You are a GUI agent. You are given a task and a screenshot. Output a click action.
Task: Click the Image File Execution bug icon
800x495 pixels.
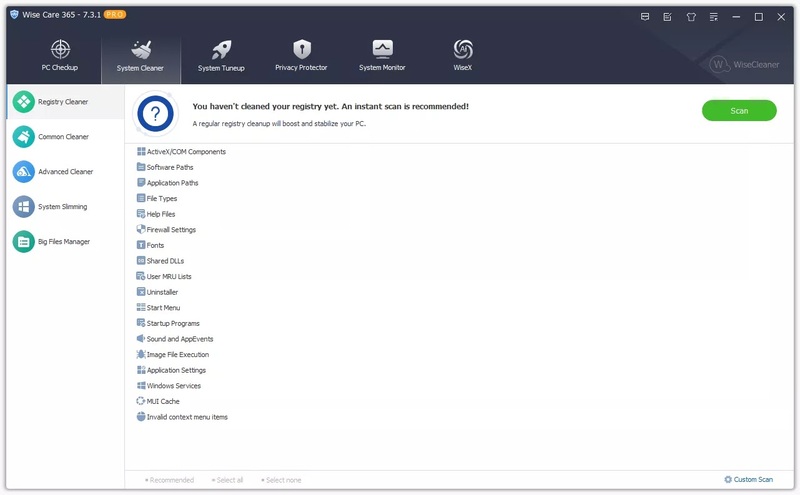tap(141, 354)
